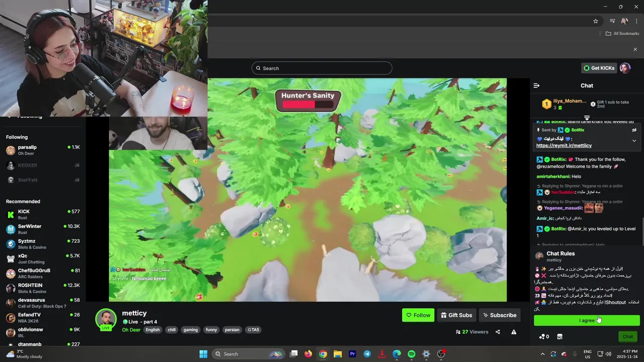644x362 pixels.
Task: Select the persian tag
Action: (x=232, y=330)
